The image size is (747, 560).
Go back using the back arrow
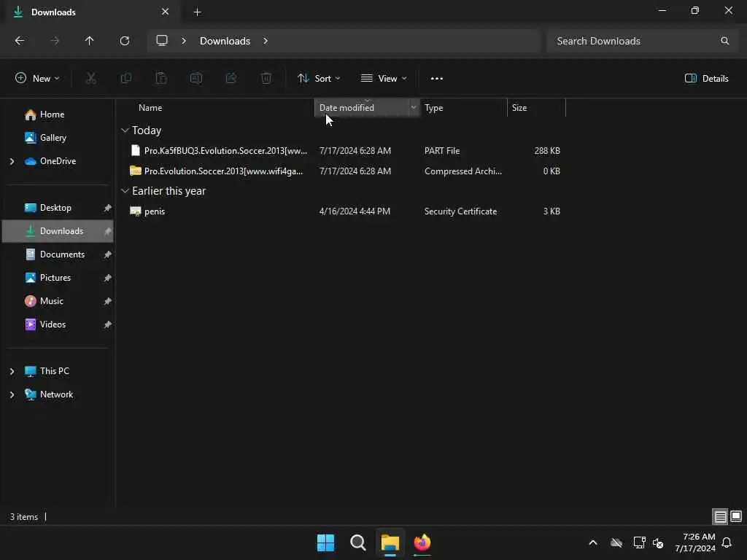tap(20, 41)
